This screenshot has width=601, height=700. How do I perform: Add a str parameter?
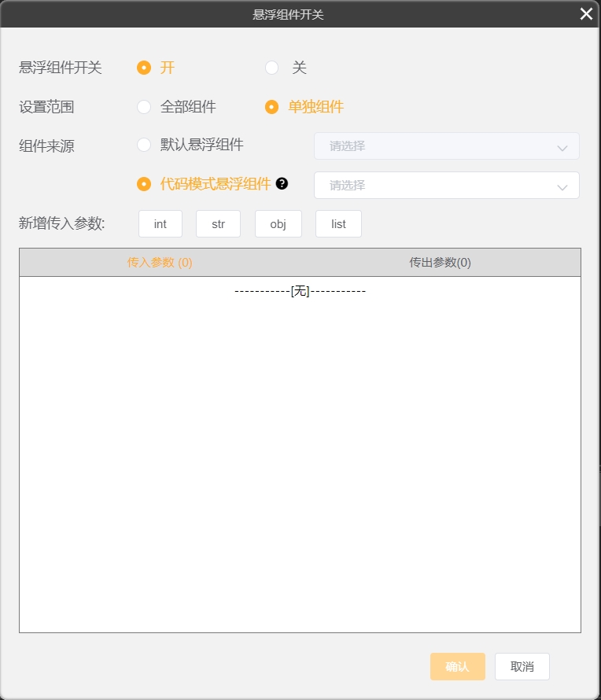(x=218, y=224)
